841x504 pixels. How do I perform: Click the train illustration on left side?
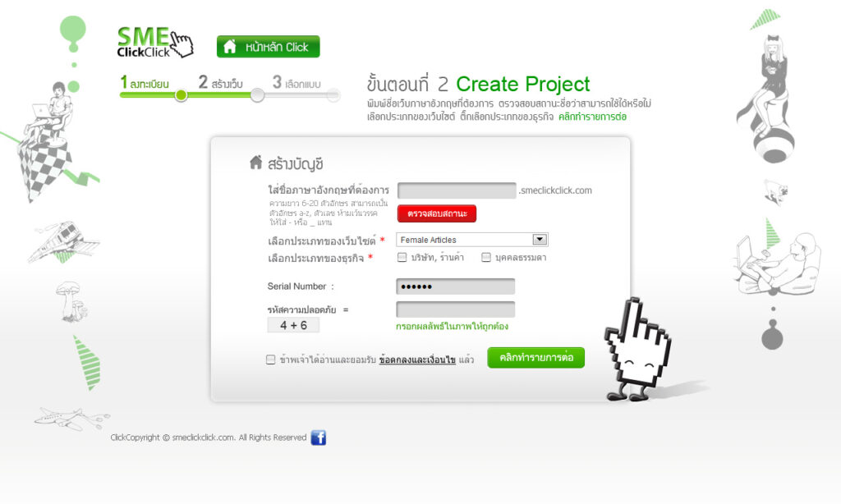point(64,242)
